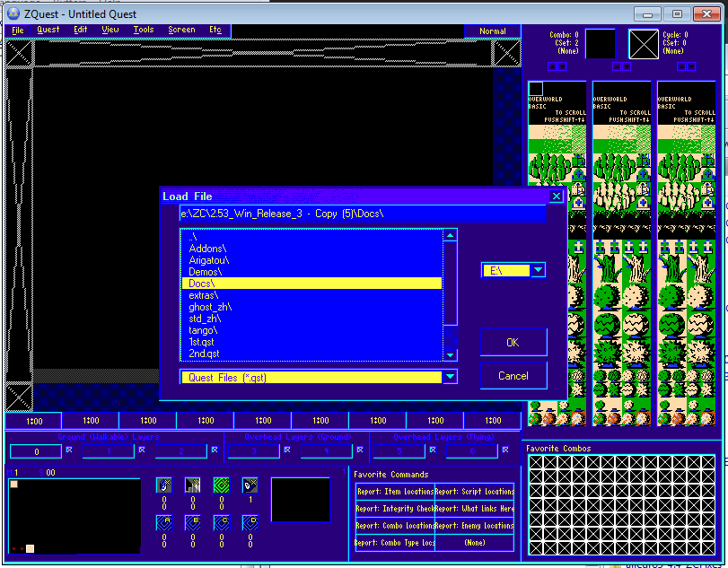The width and height of the screenshot is (728, 568).
Task: Click the screen flags icon showing value 1
Action: coord(250,485)
